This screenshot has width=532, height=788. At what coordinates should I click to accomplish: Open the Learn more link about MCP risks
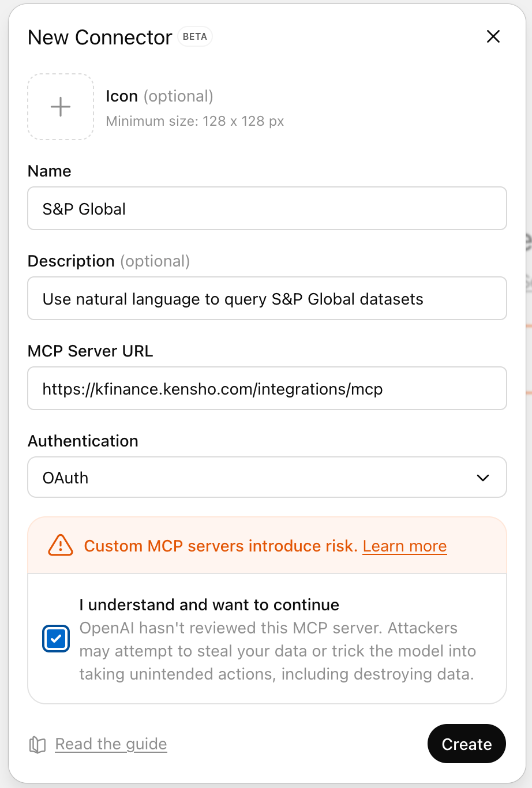(x=404, y=546)
